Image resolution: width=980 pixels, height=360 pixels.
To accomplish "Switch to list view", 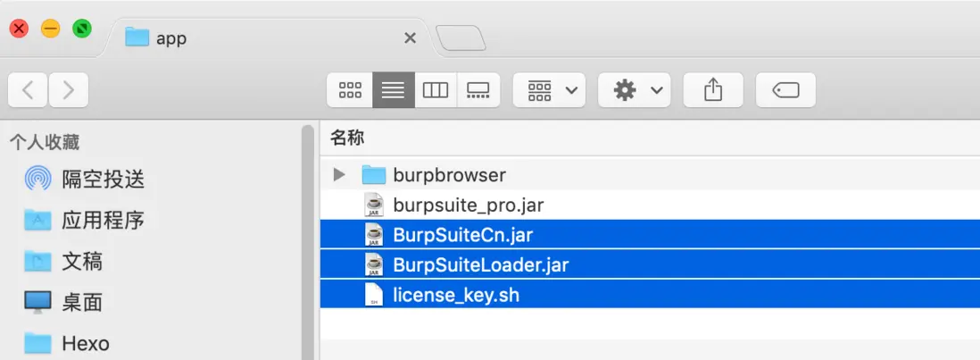I will pos(393,90).
